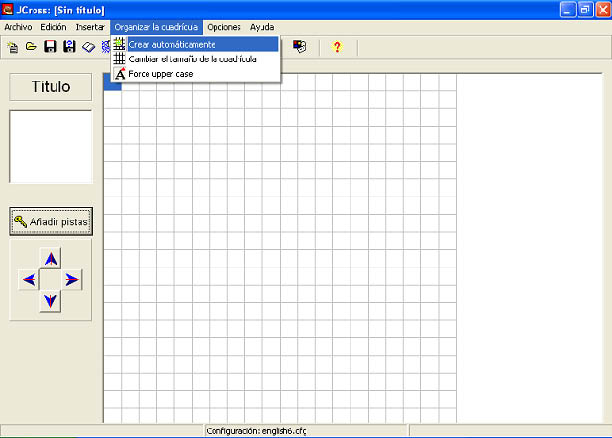Click the Save As floppy icon
612x438 pixels.
[69, 47]
